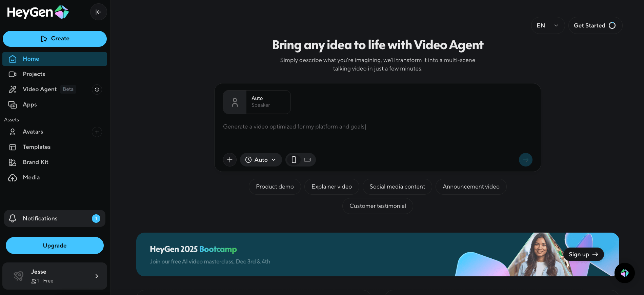Click the Upgrade button

point(55,245)
